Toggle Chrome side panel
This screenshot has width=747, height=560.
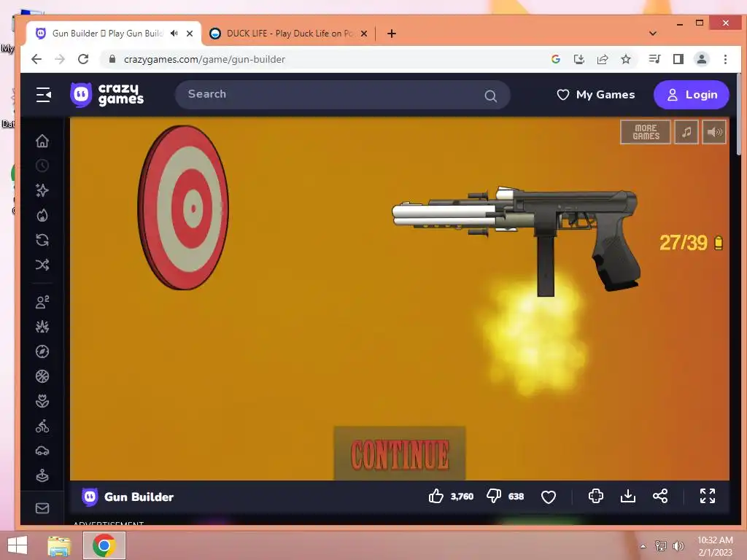click(678, 59)
